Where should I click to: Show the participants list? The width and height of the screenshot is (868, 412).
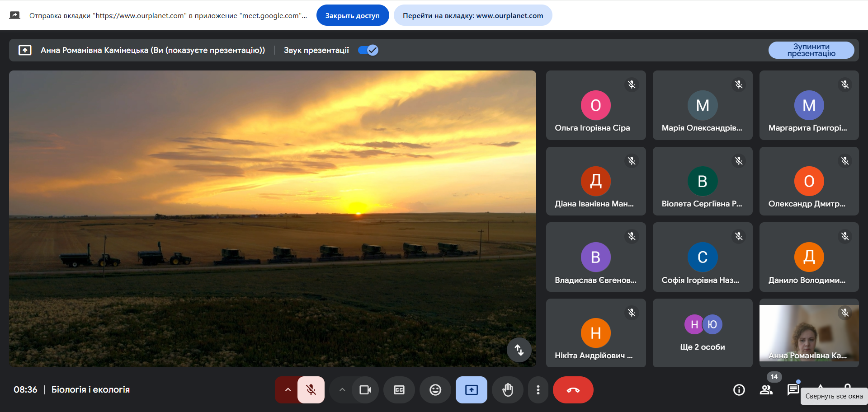click(x=766, y=390)
